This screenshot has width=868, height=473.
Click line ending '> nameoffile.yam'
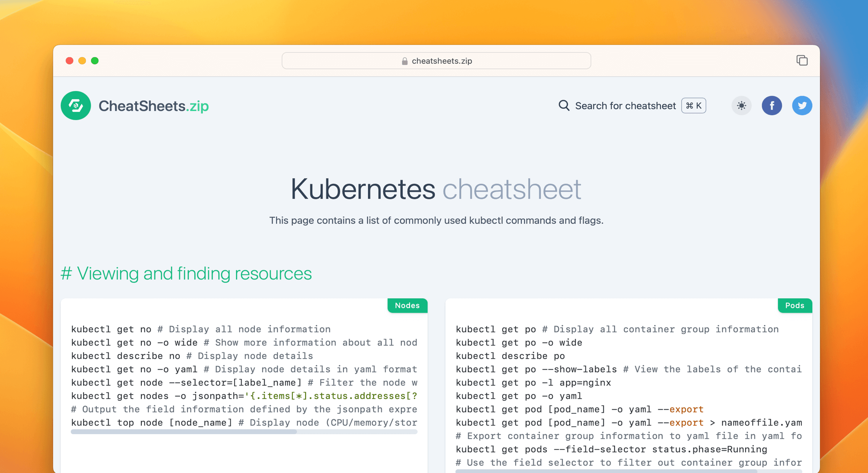point(628,423)
